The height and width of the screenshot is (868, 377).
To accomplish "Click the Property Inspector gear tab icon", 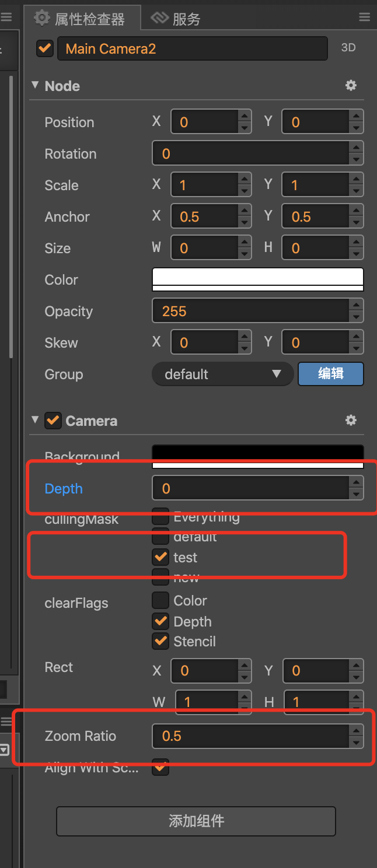I will [x=42, y=19].
